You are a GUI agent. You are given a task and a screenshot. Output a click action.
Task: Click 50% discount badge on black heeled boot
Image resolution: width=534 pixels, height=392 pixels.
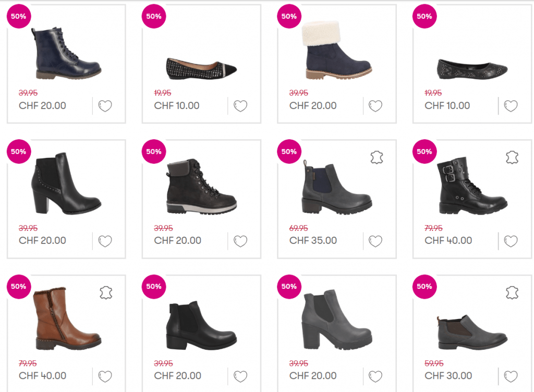tap(18, 152)
